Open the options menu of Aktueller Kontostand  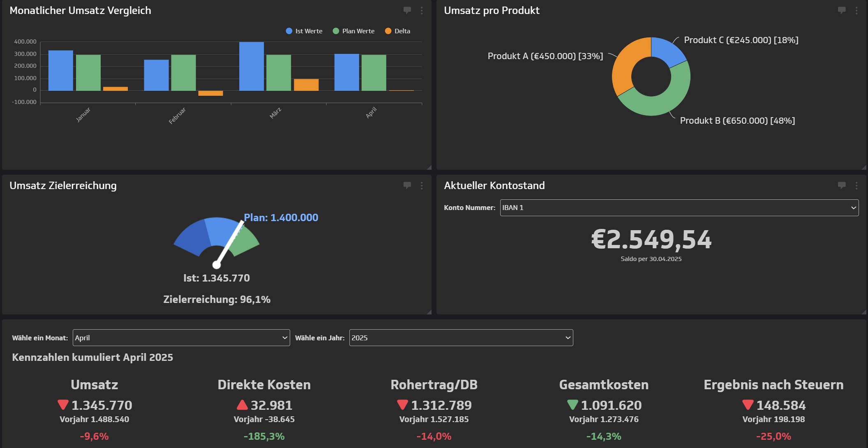pos(857,186)
